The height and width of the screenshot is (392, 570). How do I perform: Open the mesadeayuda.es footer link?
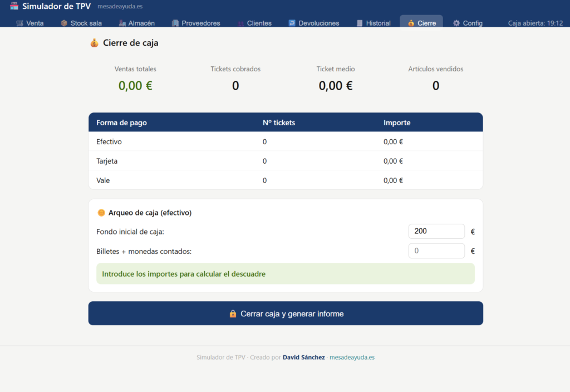[352, 357]
